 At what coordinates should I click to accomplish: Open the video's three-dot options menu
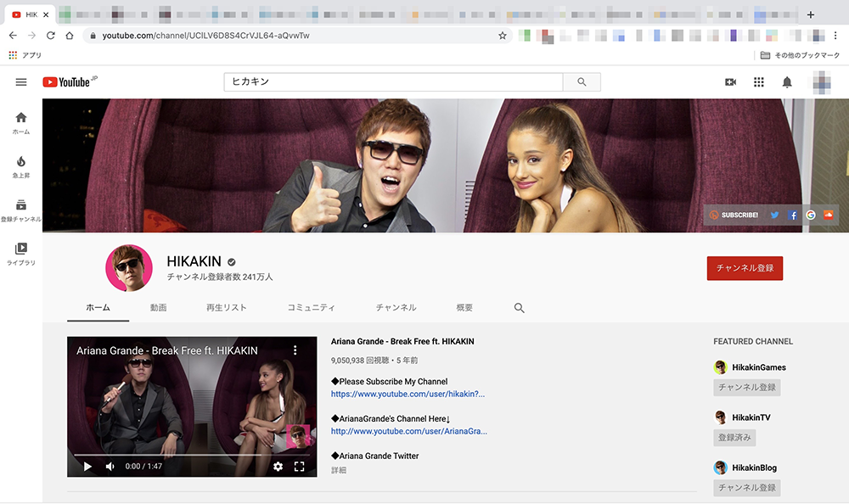click(295, 350)
